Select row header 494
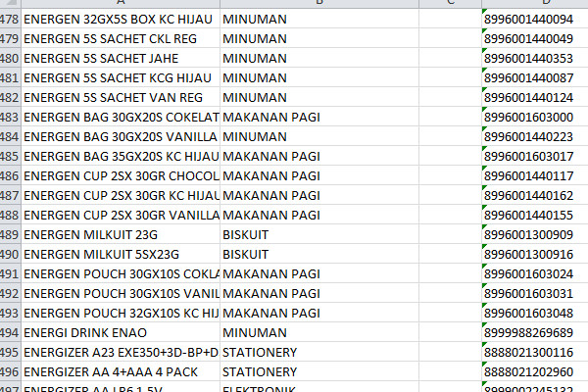The image size is (588, 392). click(10, 332)
